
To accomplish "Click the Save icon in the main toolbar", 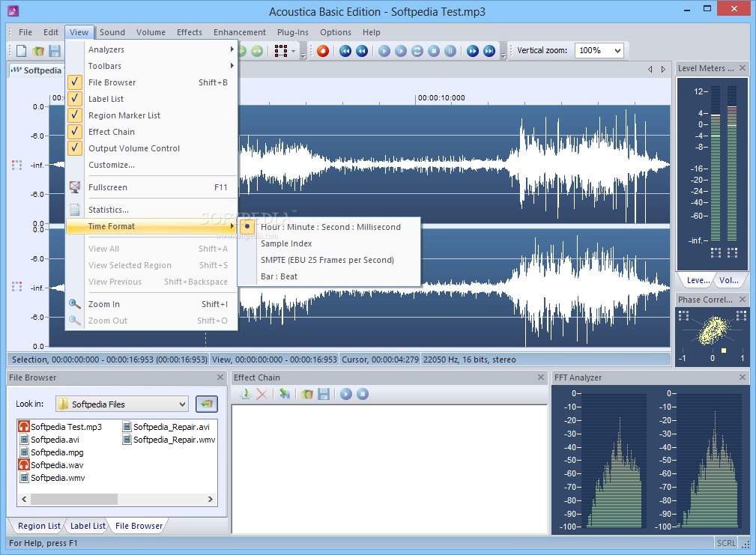I will pyautogui.click(x=55, y=51).
